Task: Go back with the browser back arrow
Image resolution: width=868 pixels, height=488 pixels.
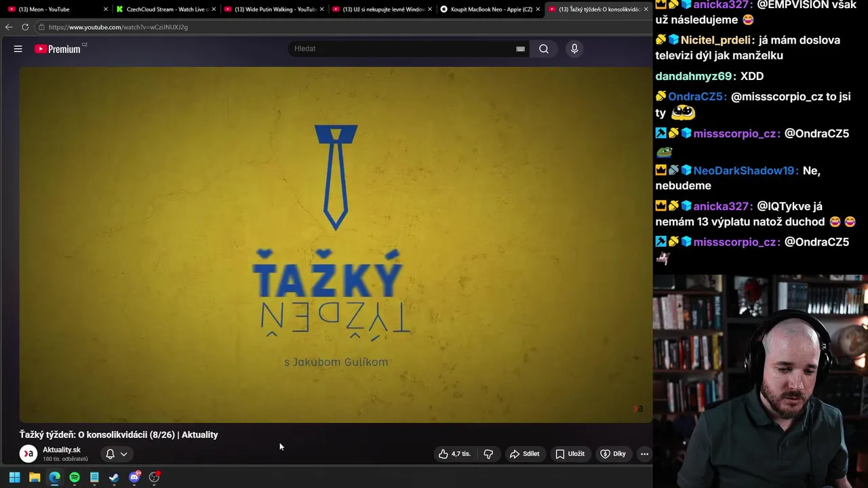Action: pos(9,27)
